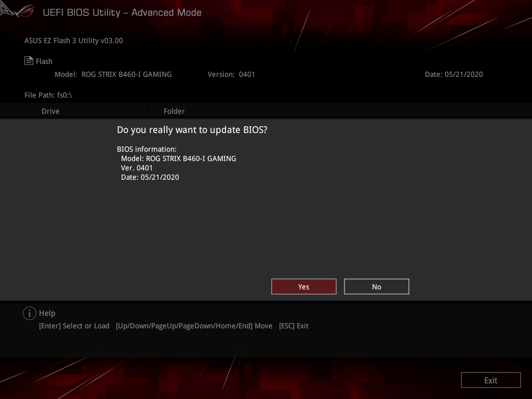Decline BIOS update with No button
The width and height of the screenshot is (532, 399).
tap(376, 287)
